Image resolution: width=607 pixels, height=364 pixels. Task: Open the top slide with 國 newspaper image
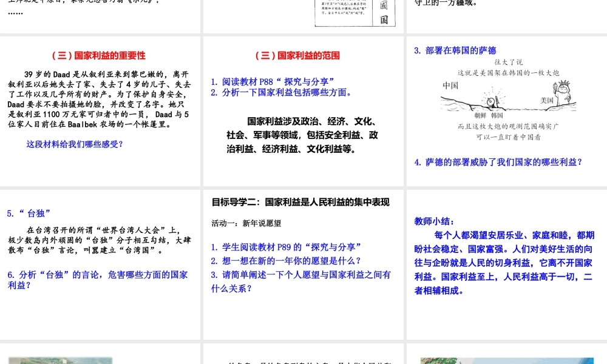[303, 15]
